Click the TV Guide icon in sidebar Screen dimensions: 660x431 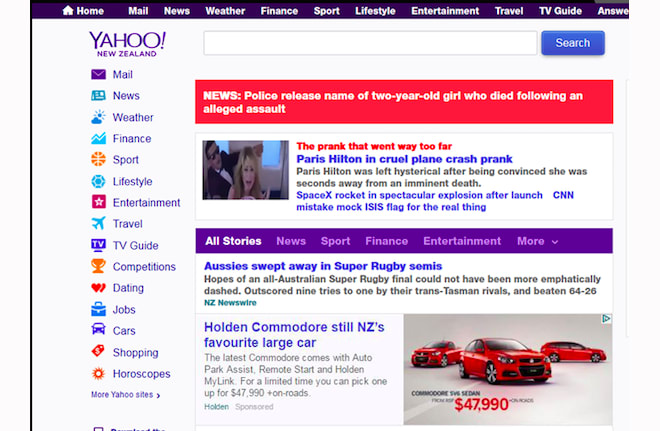point(98,245)
